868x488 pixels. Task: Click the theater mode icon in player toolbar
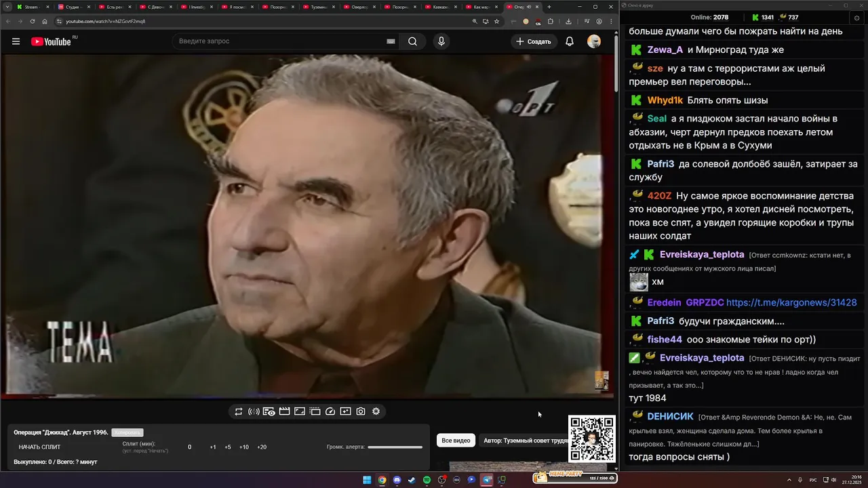tap(315, 411)
